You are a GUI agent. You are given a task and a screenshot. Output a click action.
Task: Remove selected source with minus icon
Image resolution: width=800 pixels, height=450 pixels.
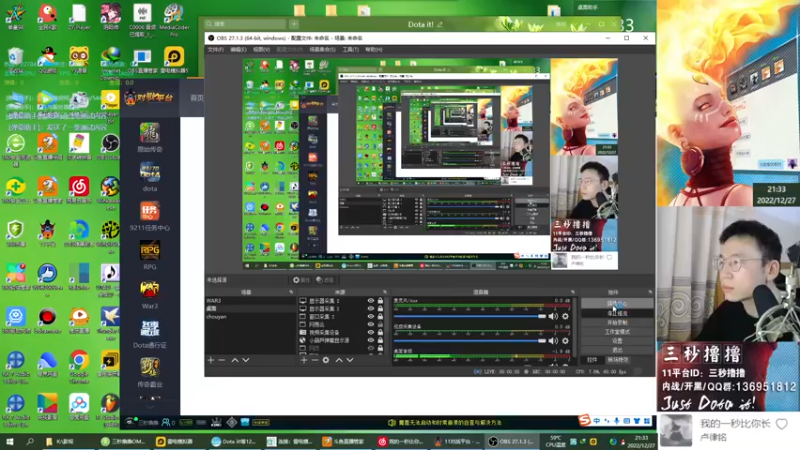tap(315, 360)
